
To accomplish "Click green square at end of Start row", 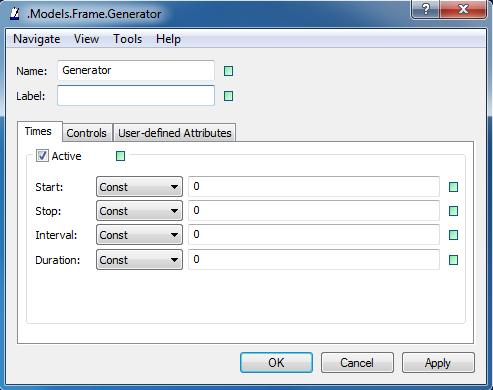I will coord(453,187).
